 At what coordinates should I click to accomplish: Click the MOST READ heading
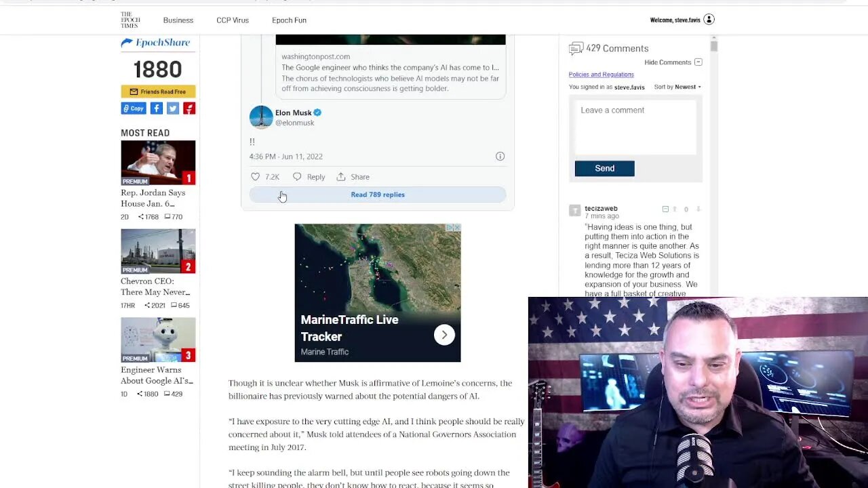pos(145,133)
